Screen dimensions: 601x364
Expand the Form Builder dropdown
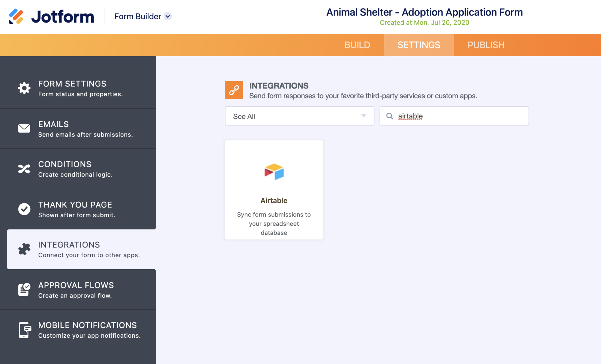(x=168, y=16)
